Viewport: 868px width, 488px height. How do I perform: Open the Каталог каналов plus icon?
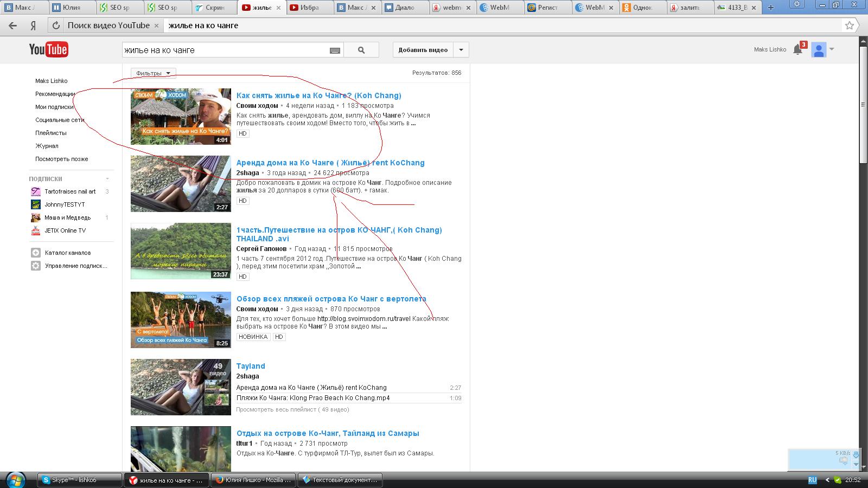click(36, 253)
